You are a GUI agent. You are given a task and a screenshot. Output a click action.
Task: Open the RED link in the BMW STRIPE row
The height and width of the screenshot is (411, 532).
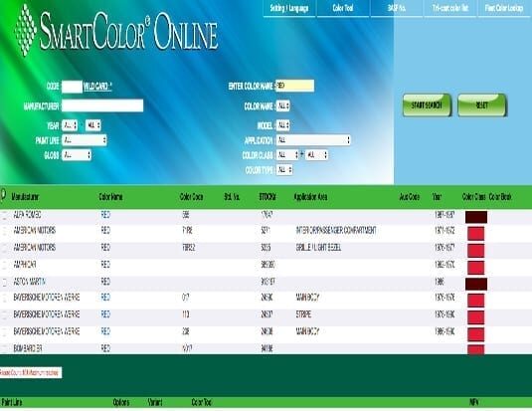[x=105, y=314]
